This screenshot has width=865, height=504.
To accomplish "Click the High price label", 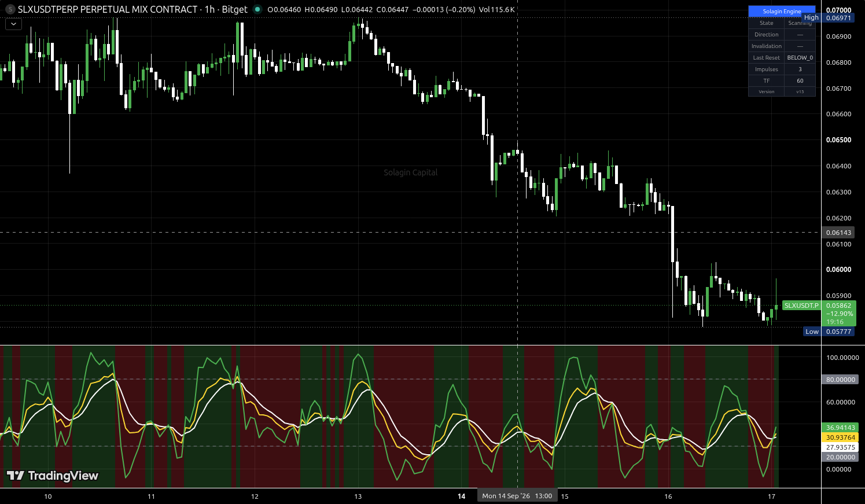I will tap(811, 17).
